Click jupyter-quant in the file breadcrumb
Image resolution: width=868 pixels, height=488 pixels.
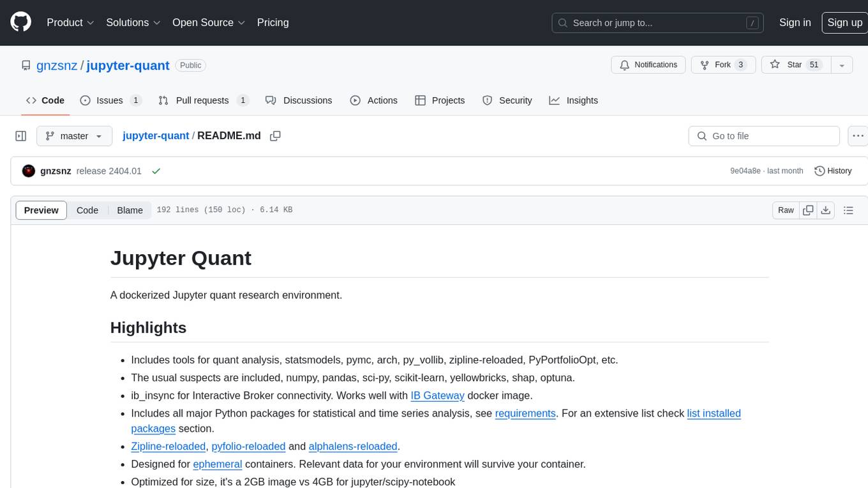[x=156, y=136]
